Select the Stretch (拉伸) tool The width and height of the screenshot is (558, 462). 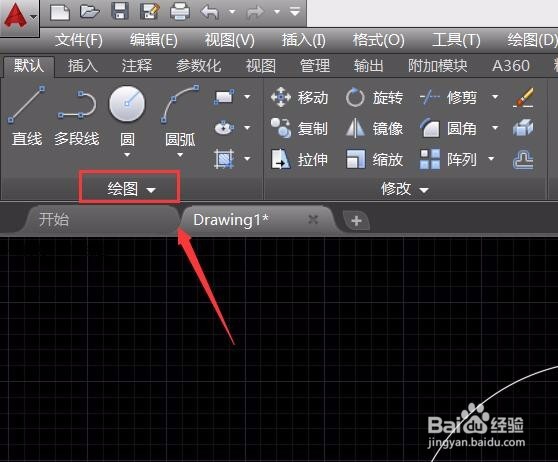point(299,159)
